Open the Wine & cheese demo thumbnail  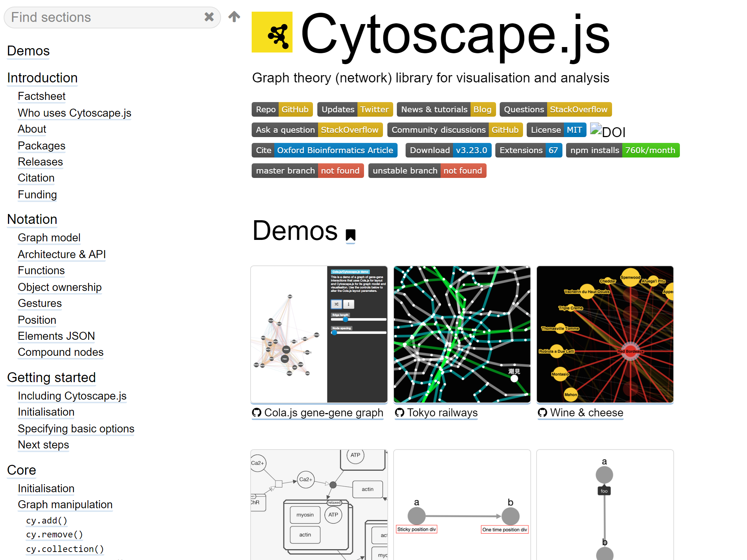[x=605, y=334]
